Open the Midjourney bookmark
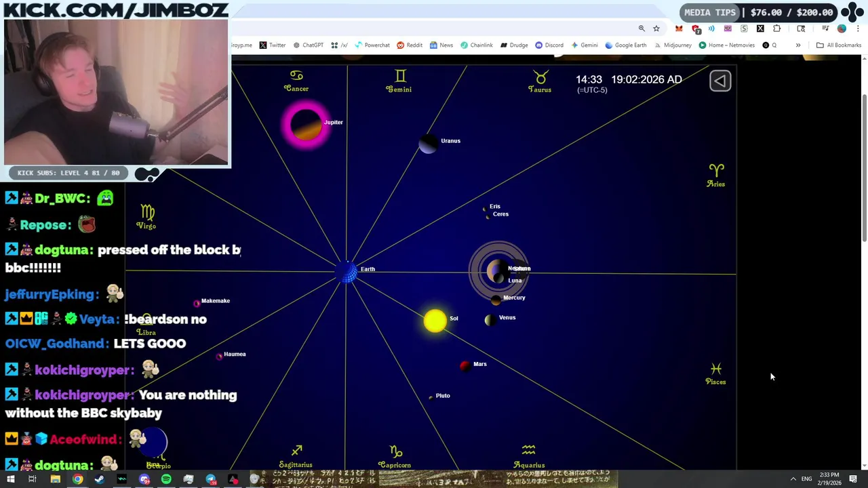868x488 pixels. (x=673, y=45)
